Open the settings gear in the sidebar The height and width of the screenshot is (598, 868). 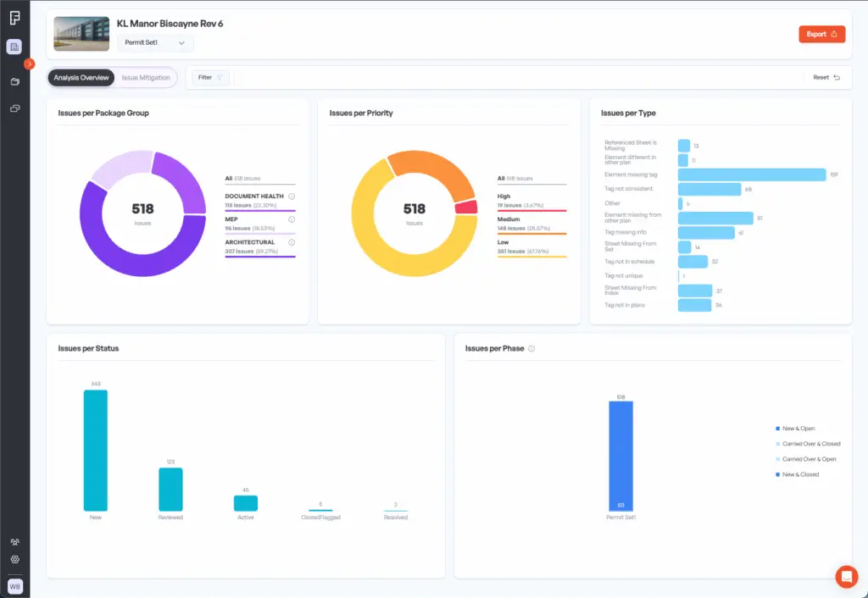coord(14,559)
